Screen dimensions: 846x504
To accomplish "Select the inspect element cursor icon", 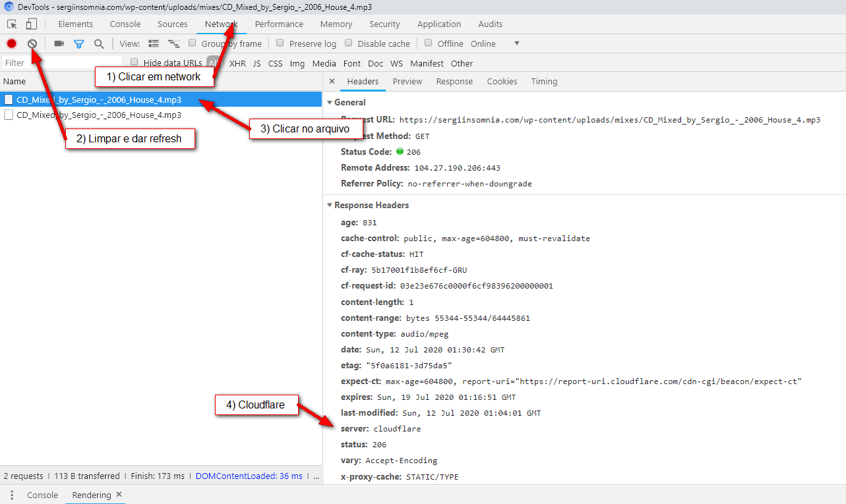I will pos(12,24).
